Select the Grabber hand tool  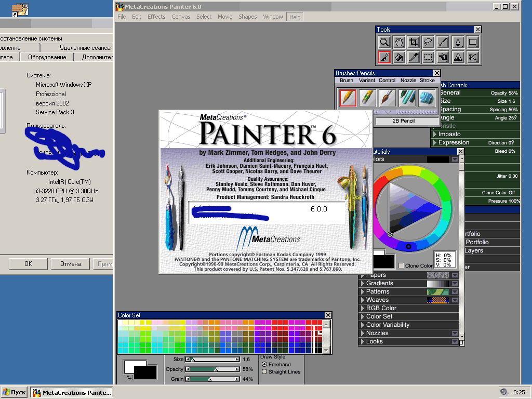tap(399, 43)
